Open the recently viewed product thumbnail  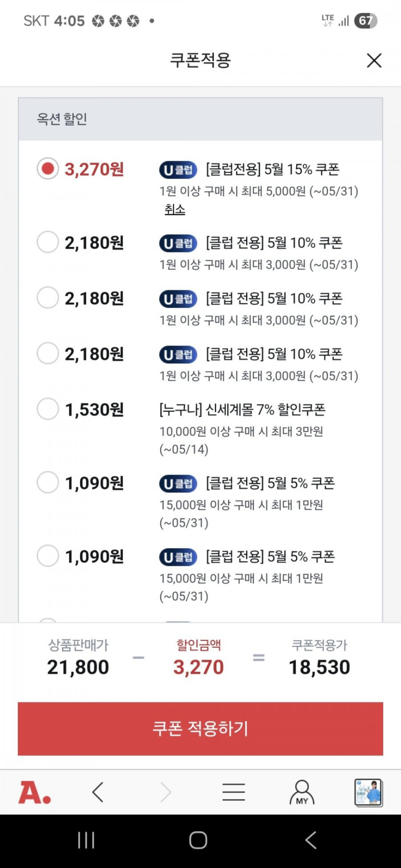(x=368, y=792)
